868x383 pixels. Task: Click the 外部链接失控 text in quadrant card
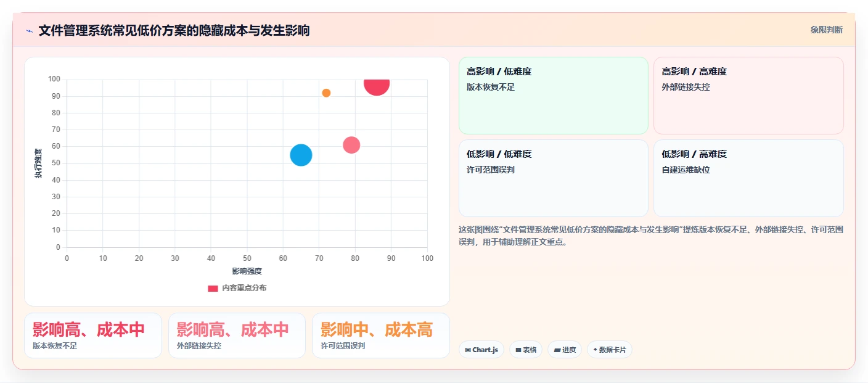point(686,88)
